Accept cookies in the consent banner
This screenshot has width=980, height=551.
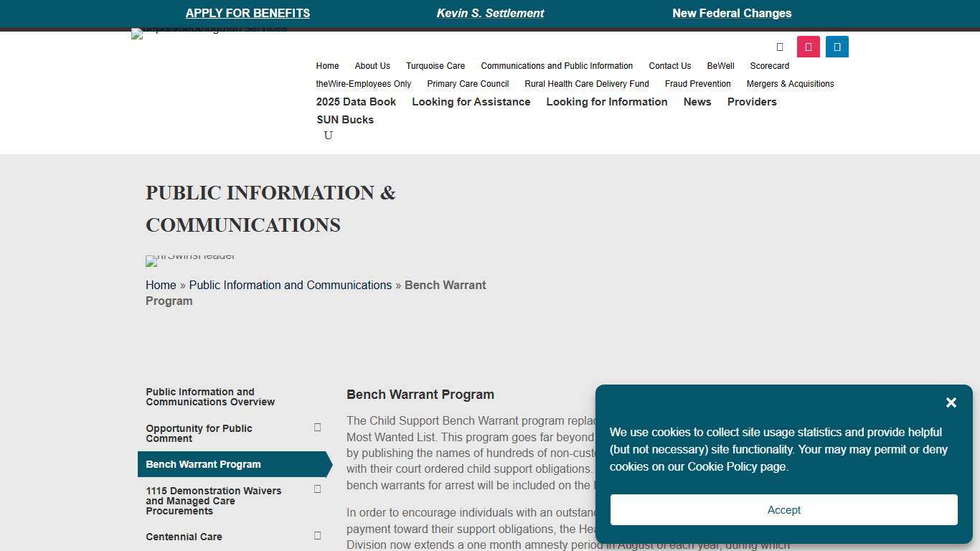[x=783, y=509]
